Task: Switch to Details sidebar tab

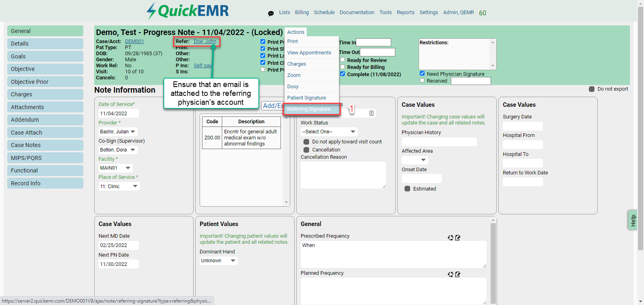Action: pyautogui.click(x=45, y=44)
